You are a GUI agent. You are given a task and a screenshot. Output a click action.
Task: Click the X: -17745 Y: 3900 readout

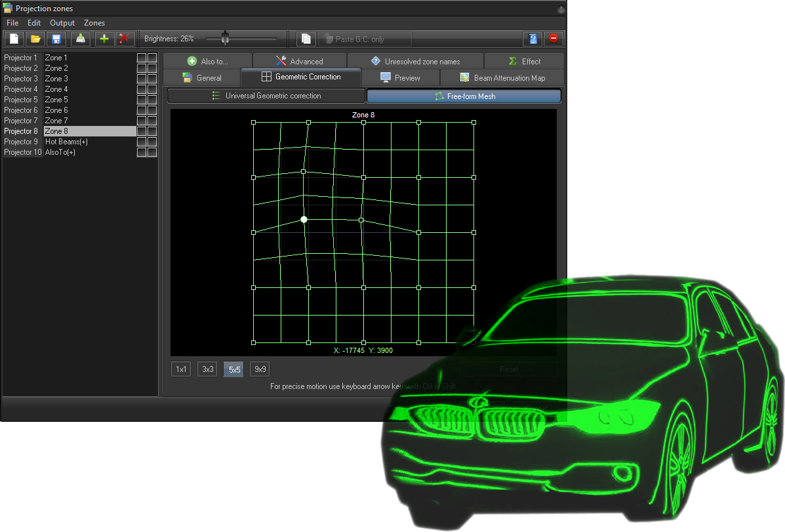[363, 350]
